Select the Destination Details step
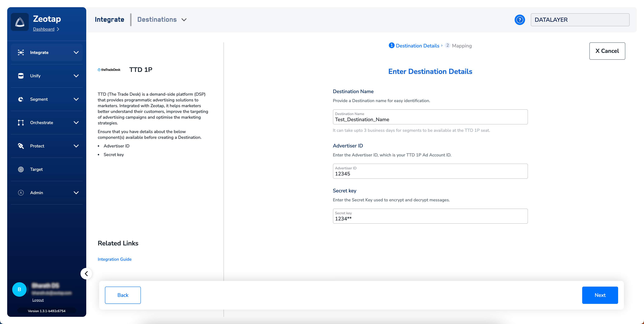 [x=417, y=46]
